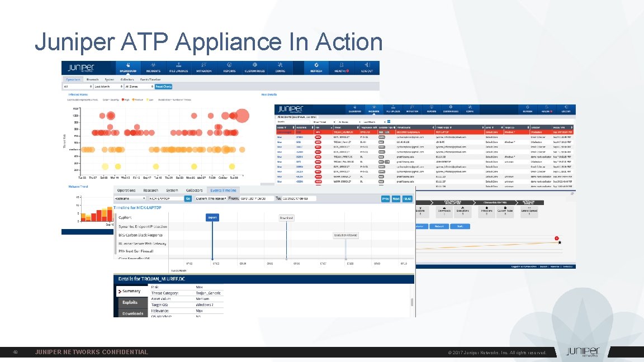Image resolution: width=644 pixels, height=362 pixels.
Task: Open Last Month dropdown in incidents window
Action: pyautogui.click(x=374, y=122)
